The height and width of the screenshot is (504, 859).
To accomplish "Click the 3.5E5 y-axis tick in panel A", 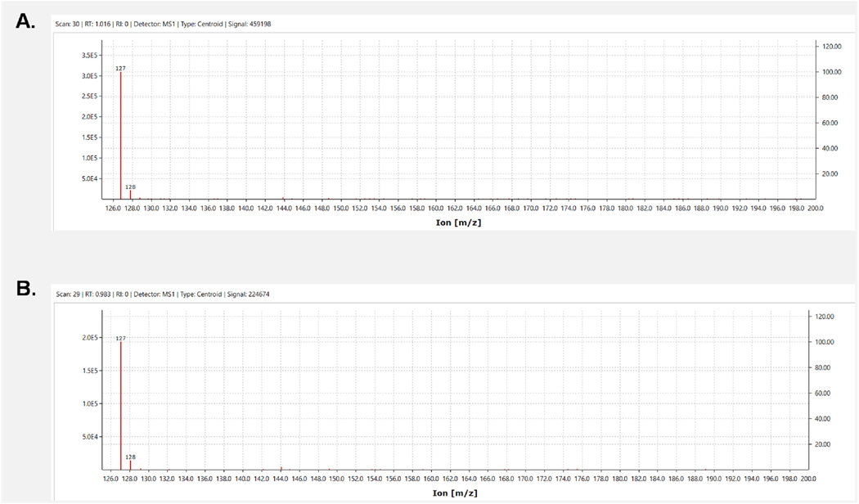I will (x=89, y=56).
